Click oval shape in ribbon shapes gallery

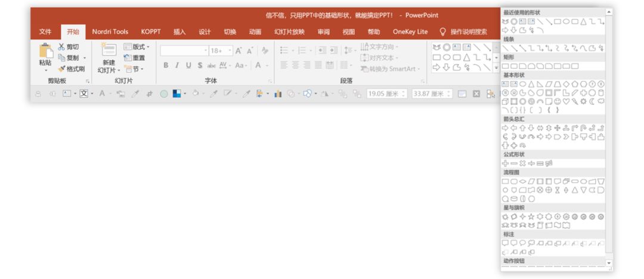447,57
